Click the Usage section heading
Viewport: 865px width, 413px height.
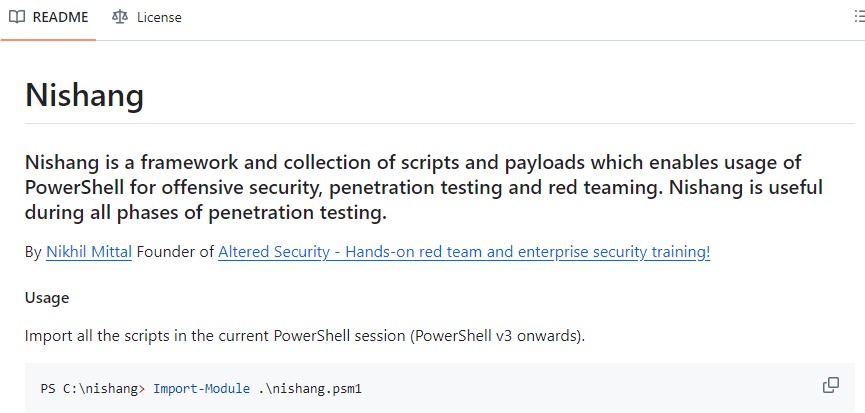(47, 298)
